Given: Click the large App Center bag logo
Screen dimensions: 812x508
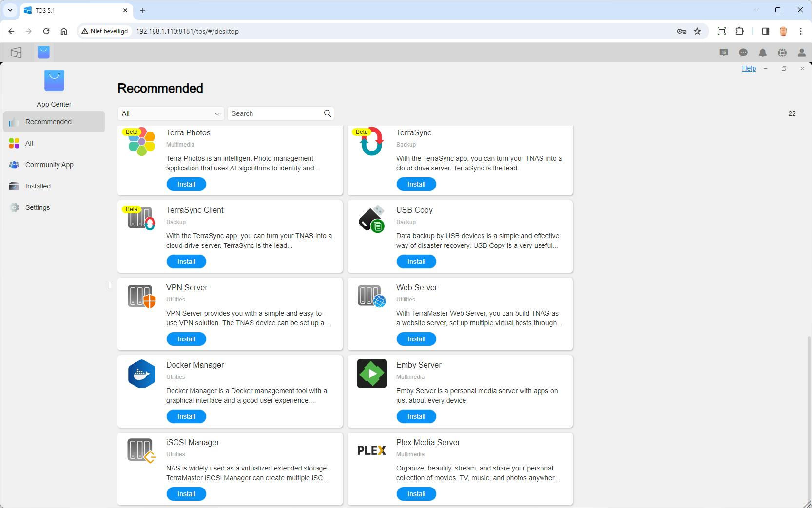Looking at the screenshot, I should click(54, 81).
